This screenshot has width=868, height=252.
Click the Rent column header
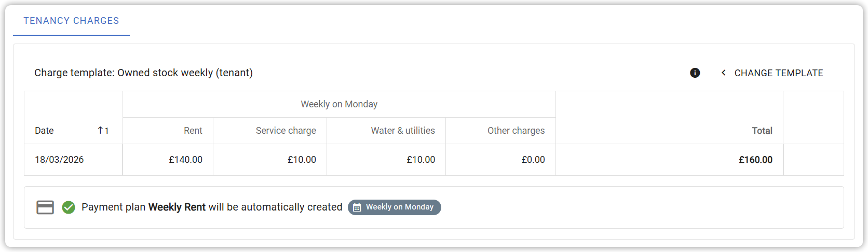coord(193,131)
